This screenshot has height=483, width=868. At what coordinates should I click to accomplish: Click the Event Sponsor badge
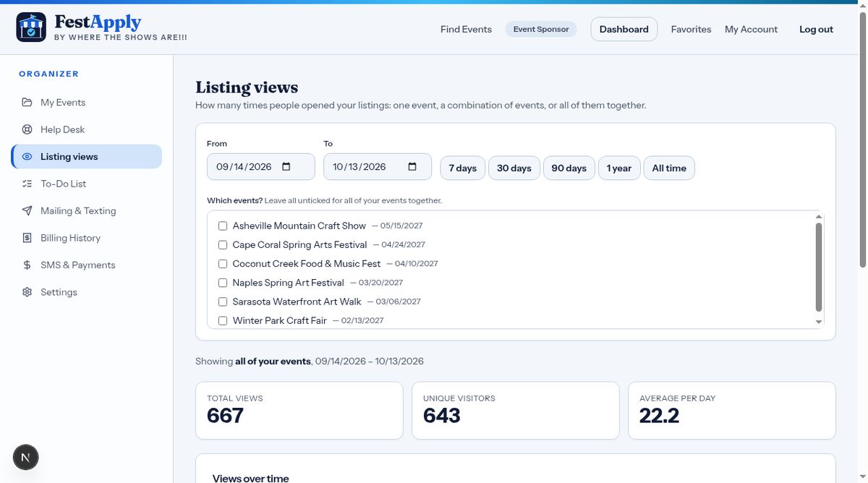pos(541,30)
